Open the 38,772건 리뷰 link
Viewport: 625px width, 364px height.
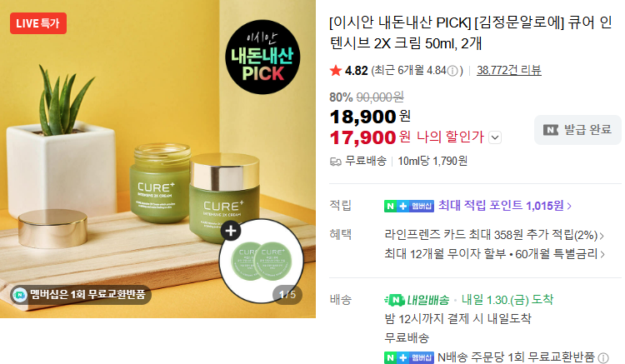[x=509, y=71]
